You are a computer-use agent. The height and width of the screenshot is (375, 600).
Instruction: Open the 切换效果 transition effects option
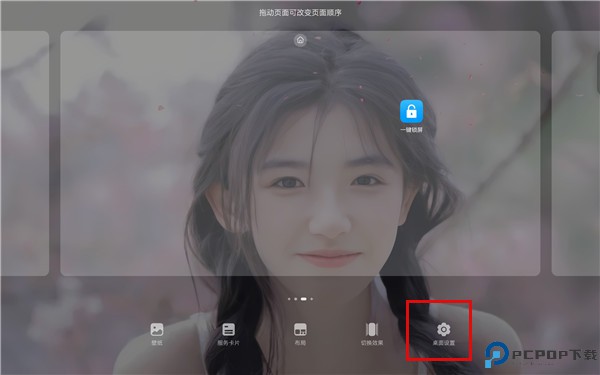pyautogui.click(x=372, y=334)
